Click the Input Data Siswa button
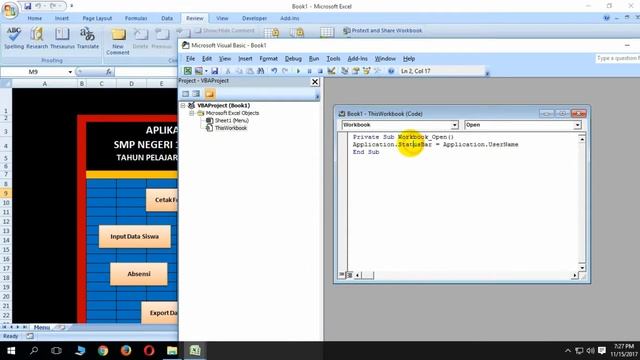 click(135, 236)
